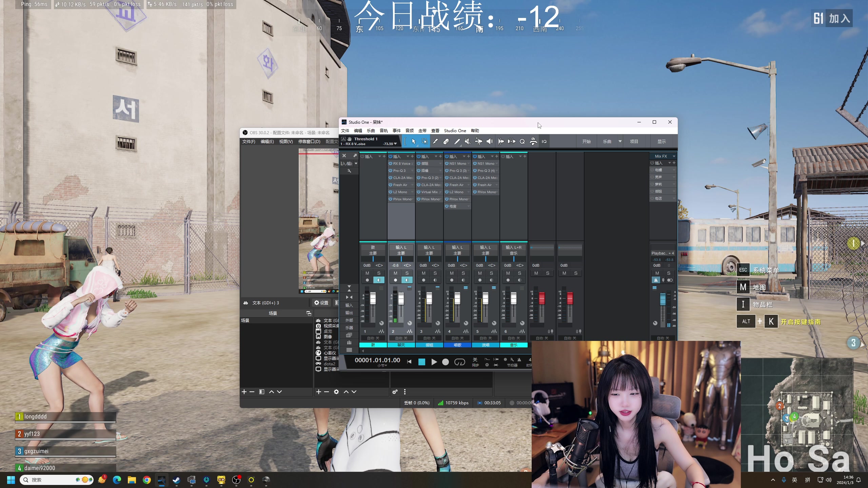
Task: Open OBS Studio from the taskbar
Action: click(x=236, y=480)
